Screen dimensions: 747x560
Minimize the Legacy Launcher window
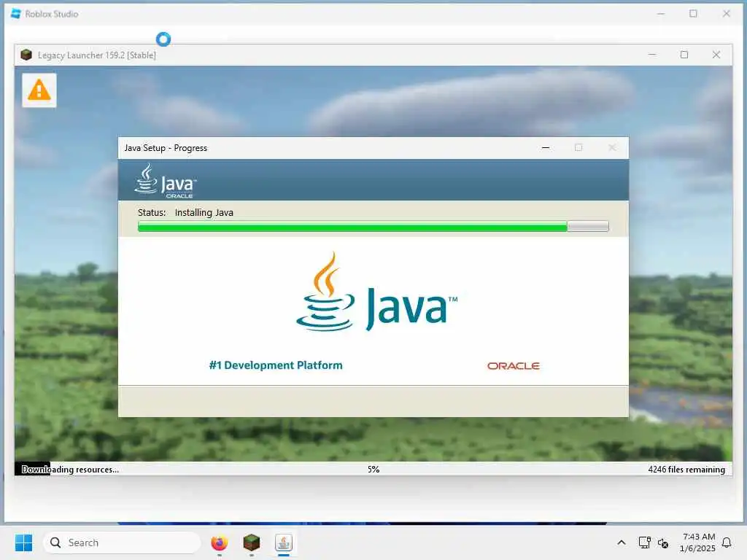click(x=652, y=55)
